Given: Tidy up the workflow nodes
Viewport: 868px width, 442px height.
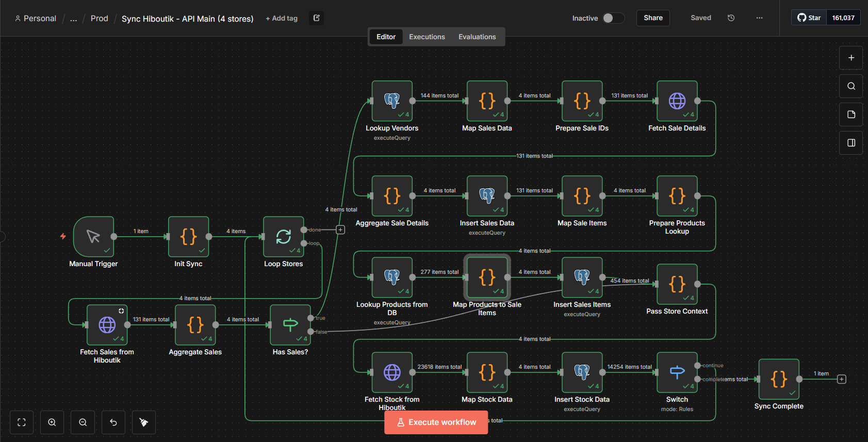Looking at the screenshot, I should [144, 422].
